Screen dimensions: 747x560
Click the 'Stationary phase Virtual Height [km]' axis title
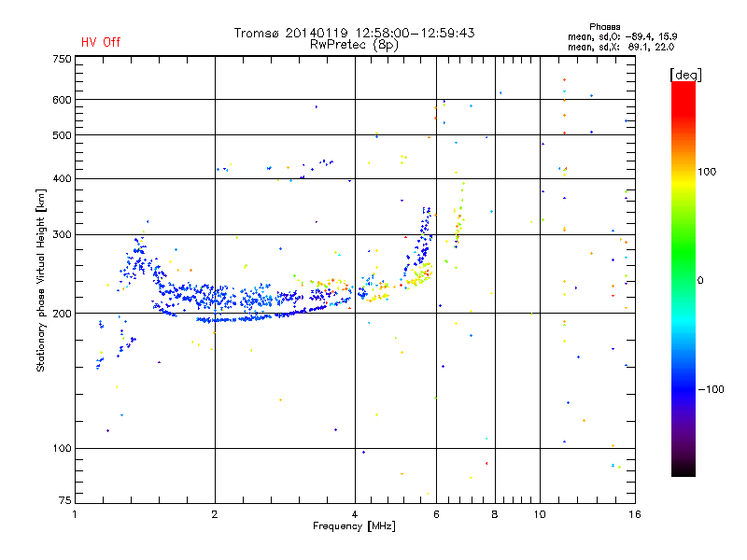40,280
